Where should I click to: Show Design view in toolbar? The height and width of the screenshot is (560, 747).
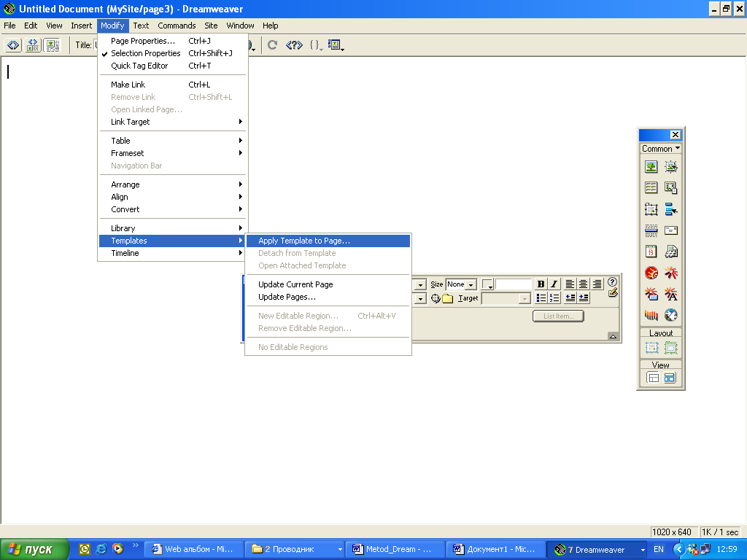(x=53, y=45)
